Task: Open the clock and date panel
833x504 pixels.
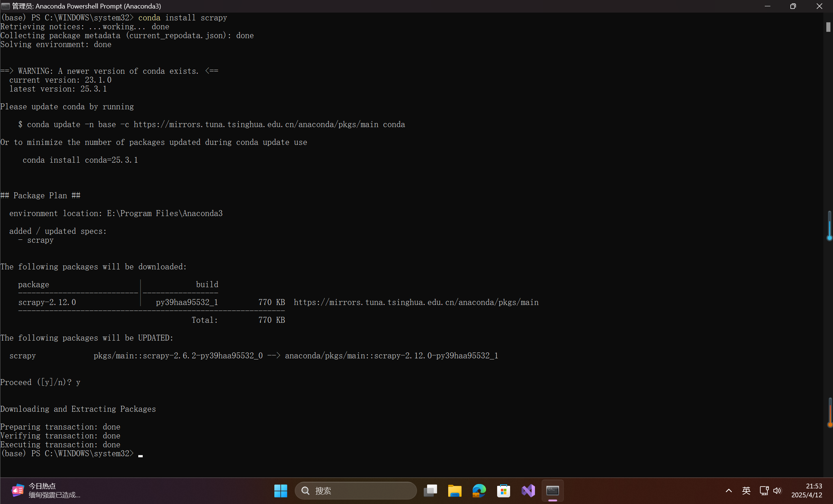Action: [x=807, y=491]
